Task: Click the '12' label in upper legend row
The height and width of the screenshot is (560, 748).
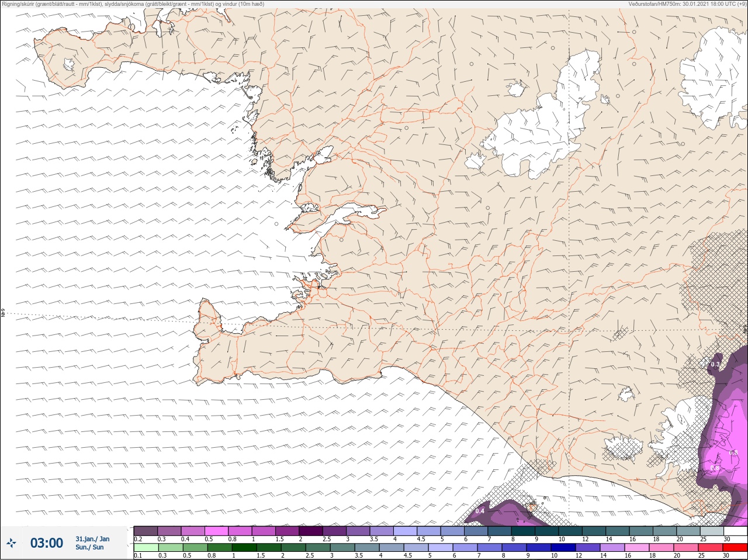Action: pos(585,539)
